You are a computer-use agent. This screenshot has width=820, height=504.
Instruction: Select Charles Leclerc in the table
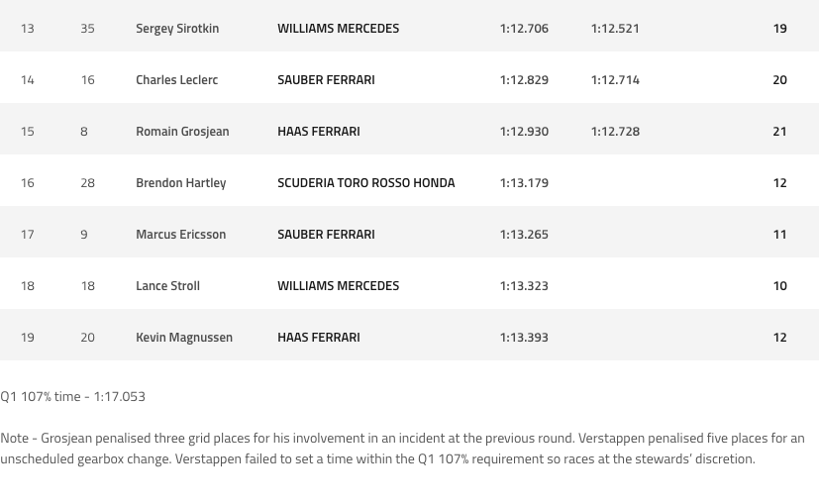pos(176,79)
